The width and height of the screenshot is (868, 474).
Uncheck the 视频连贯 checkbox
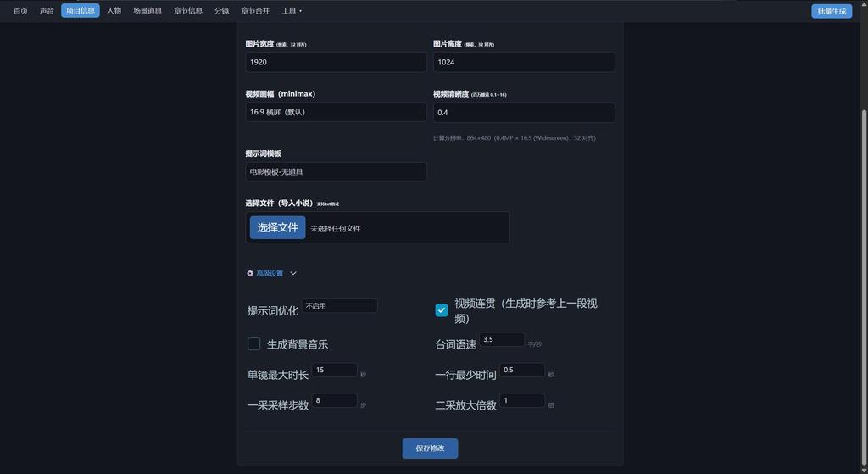click(x=441, y=310)
